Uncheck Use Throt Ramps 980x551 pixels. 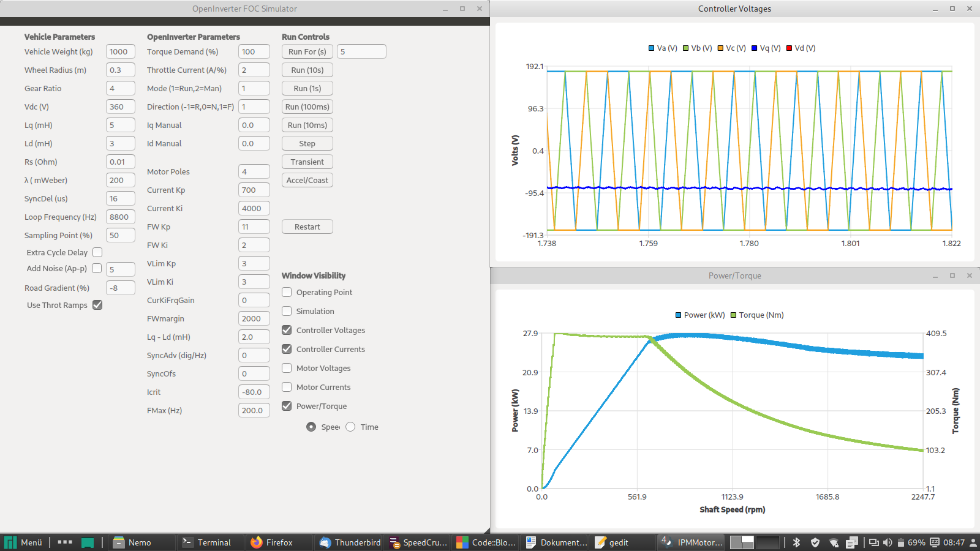pyautogui.click(x=97, y=305)
